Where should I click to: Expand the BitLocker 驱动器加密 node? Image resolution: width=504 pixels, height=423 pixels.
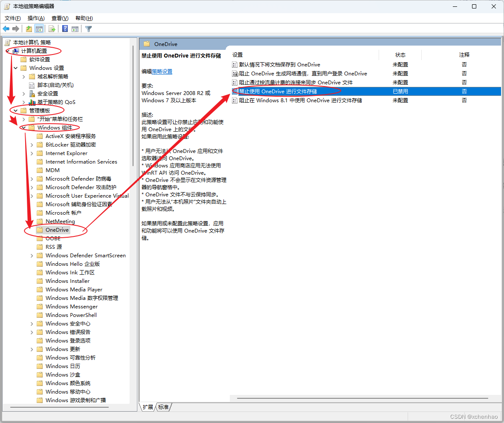[32, 145]
